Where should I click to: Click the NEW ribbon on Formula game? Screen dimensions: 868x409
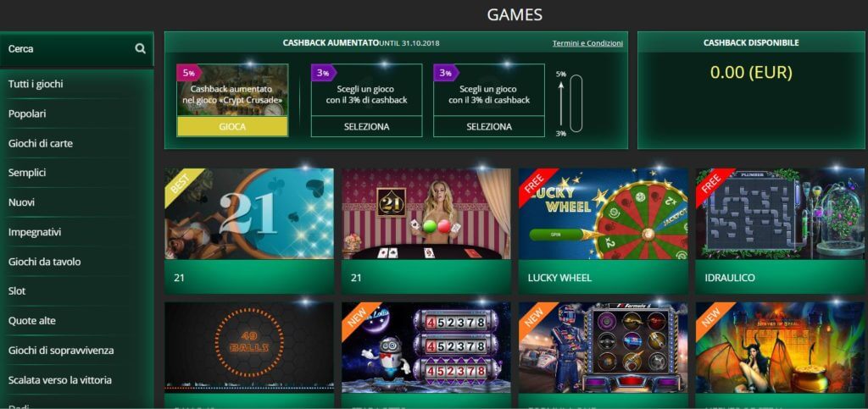[x=536, y=318]
